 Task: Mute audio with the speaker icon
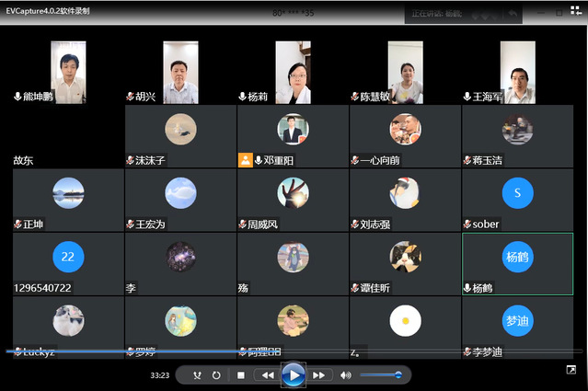346,375
